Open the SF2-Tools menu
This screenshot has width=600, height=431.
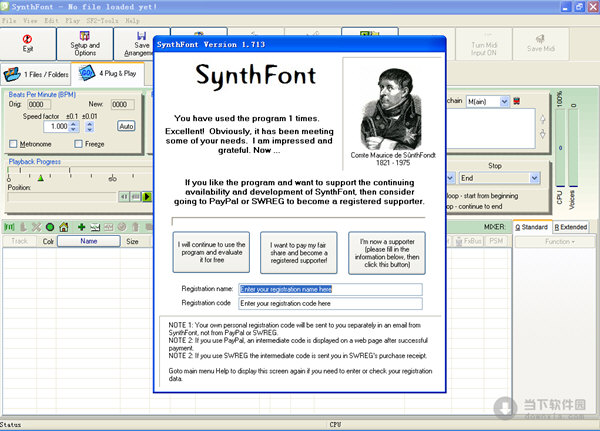102,21
